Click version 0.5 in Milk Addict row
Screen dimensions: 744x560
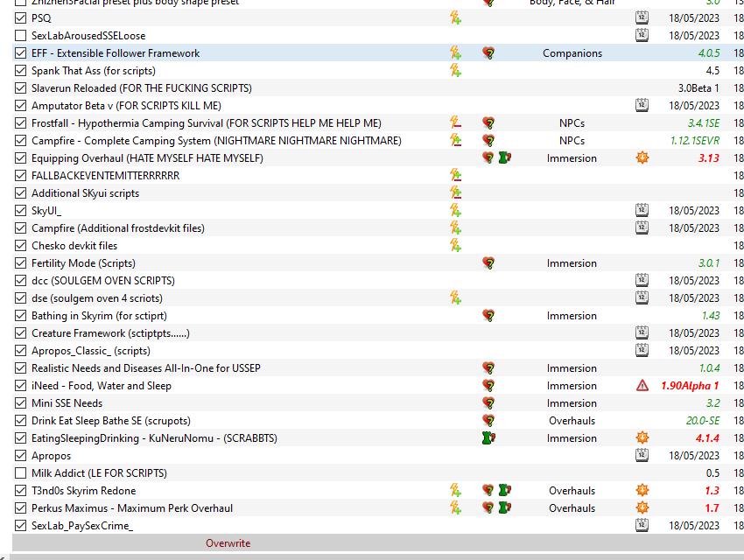(x=712, y=473)
